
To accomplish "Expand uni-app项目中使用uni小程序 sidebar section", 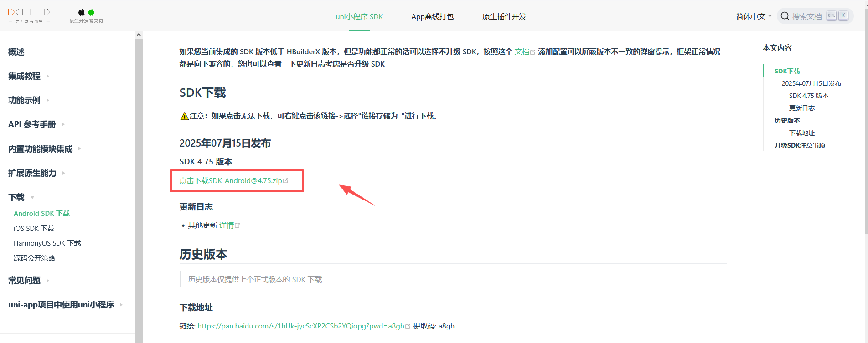I will click(65, 305).
